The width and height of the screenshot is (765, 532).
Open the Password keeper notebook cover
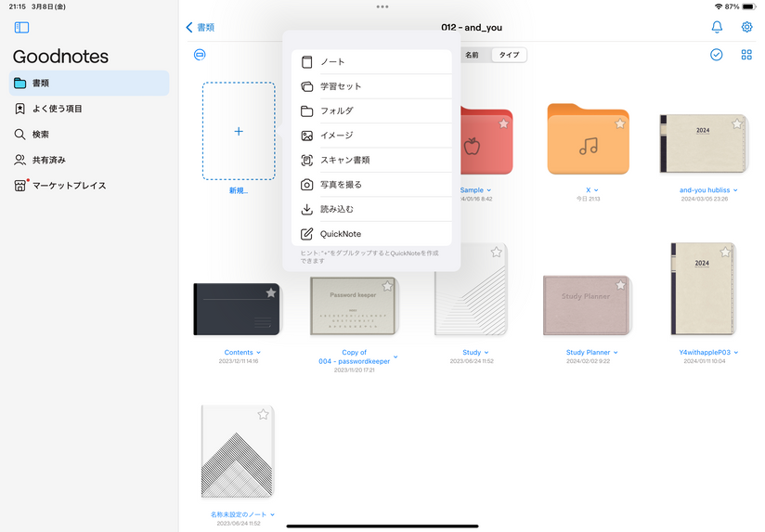[355, 306]
